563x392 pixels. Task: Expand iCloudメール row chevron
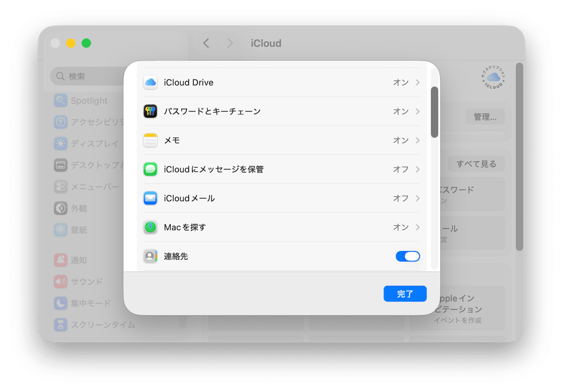point(418,198)
